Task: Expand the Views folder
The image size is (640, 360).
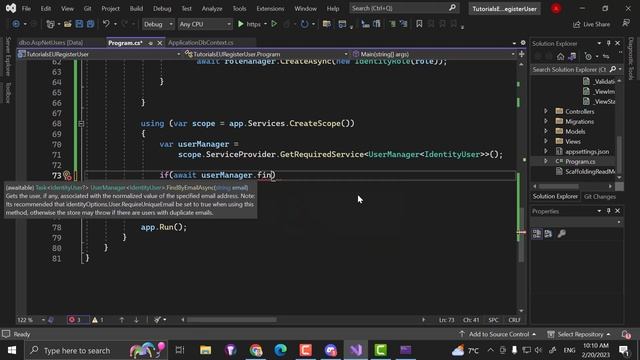Action: click(546, 141)
